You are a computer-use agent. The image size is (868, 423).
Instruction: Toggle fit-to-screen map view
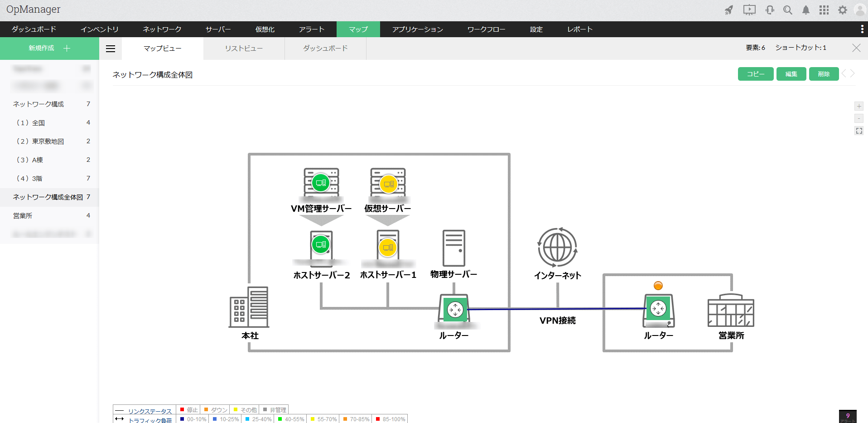(859, 131)
